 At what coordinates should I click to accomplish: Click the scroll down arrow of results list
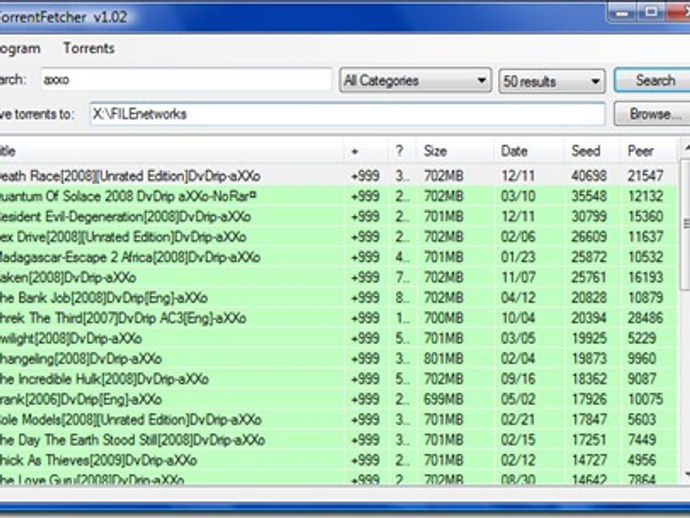pos(686,474)
